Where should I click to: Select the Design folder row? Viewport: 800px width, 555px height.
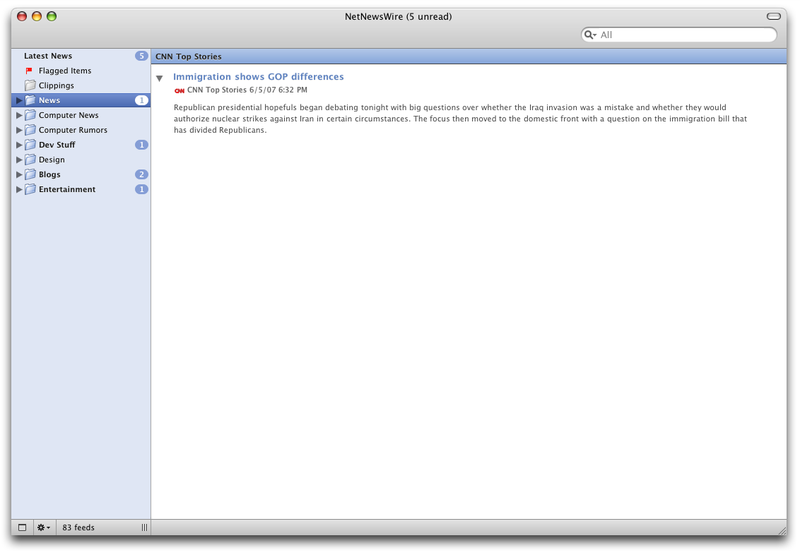tap(81, 159)
